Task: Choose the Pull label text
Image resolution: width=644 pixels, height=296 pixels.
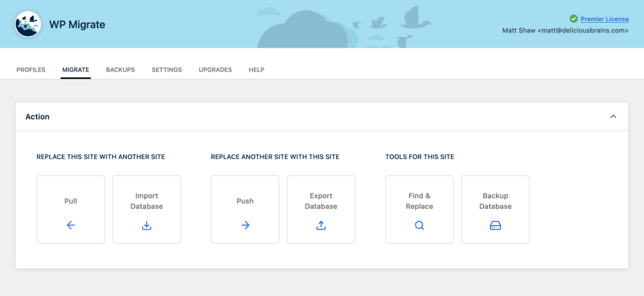Action: [71, 201]
